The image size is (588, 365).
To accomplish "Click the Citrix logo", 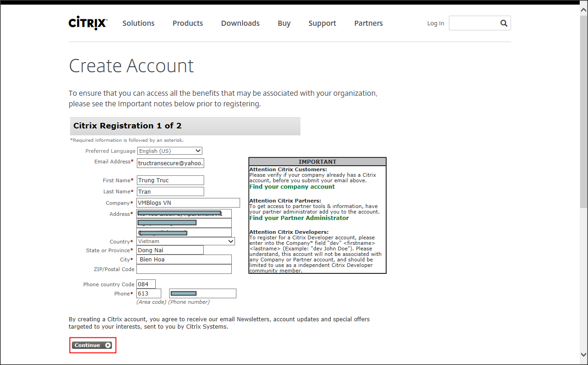I will pos(88,23).
